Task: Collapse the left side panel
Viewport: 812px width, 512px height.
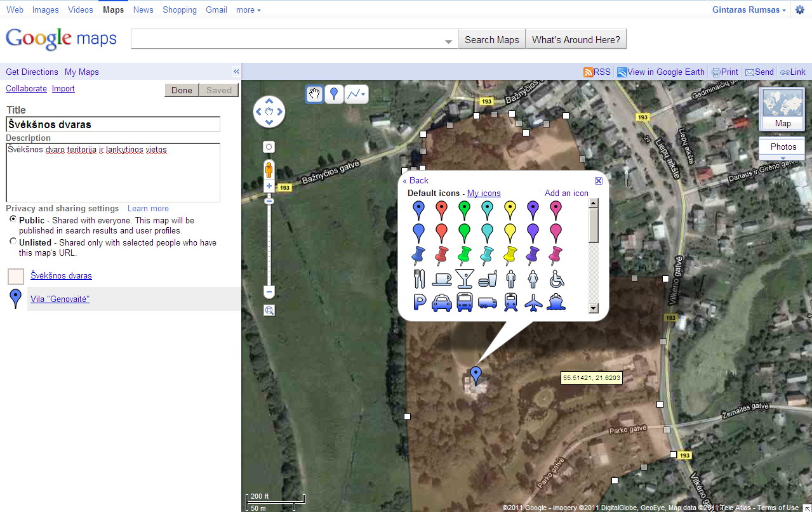Action: pos(236,72)
